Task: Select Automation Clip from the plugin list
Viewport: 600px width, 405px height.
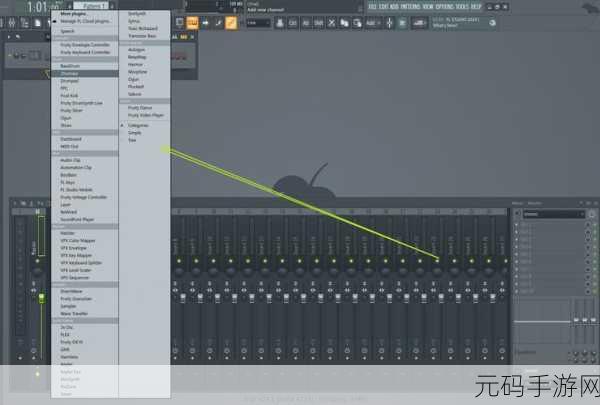Action: tap(76, 167)
